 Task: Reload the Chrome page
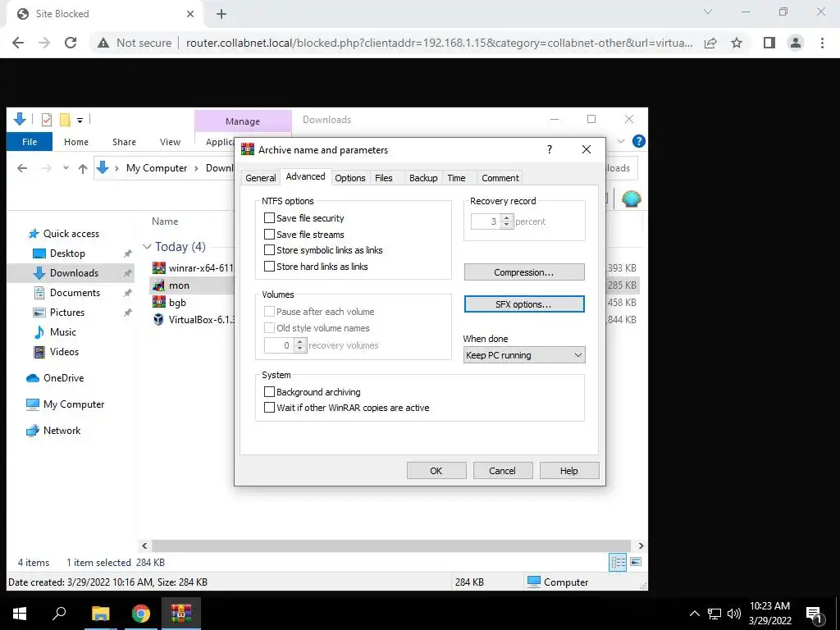point(71,43)
